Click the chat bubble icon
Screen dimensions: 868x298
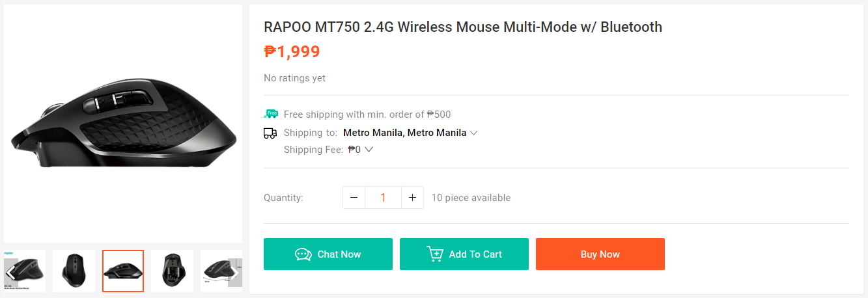tap(303, 254)
